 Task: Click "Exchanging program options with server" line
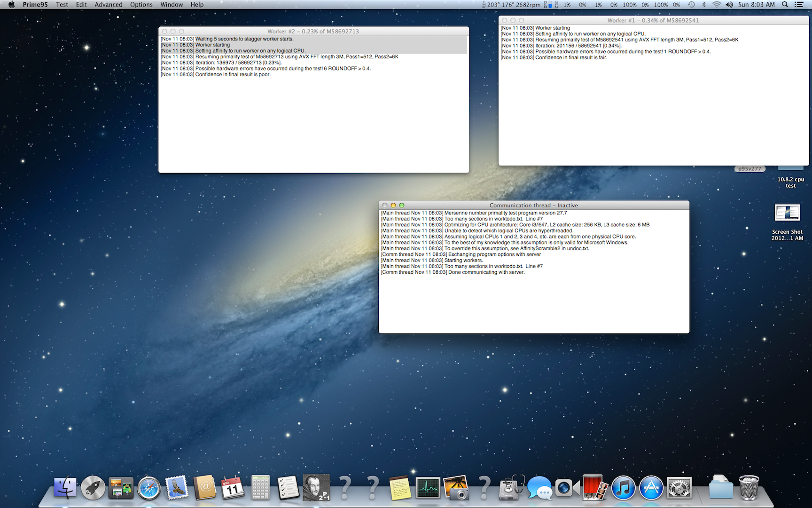461,254
